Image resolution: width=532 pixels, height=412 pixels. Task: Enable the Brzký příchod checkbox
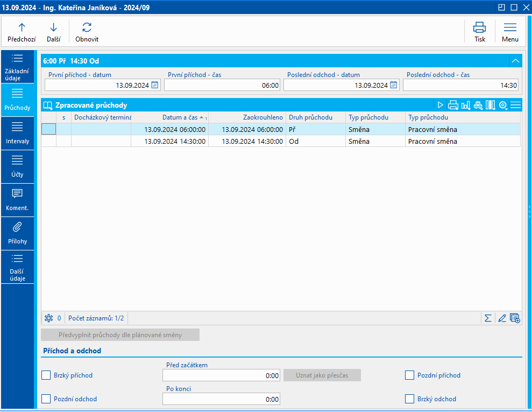[46, 375]
